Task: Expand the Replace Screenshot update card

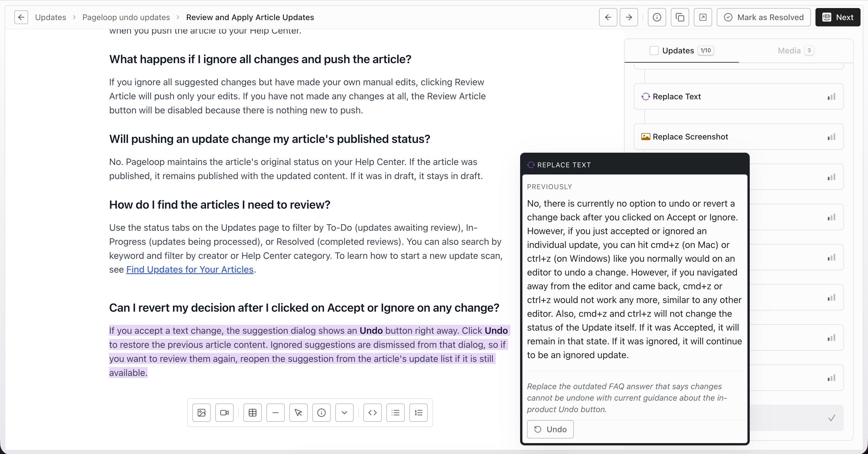Action: click(x=738, y=137)
